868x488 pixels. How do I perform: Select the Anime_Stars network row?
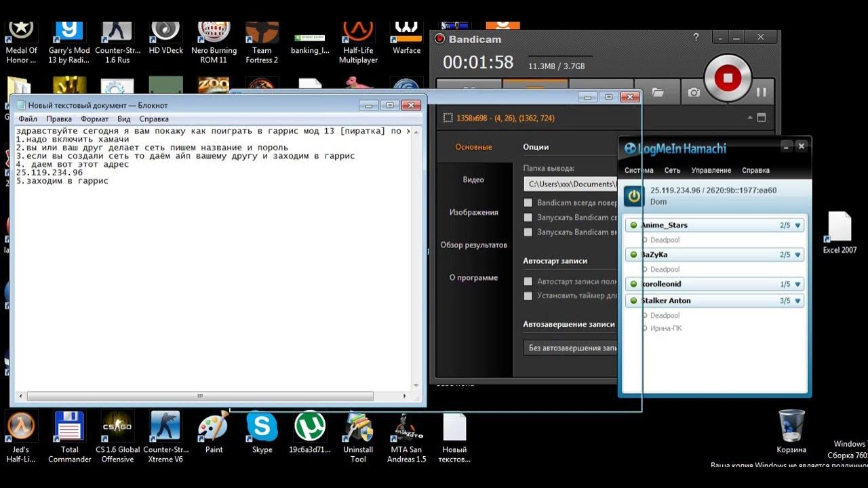[x=715, y=225]
